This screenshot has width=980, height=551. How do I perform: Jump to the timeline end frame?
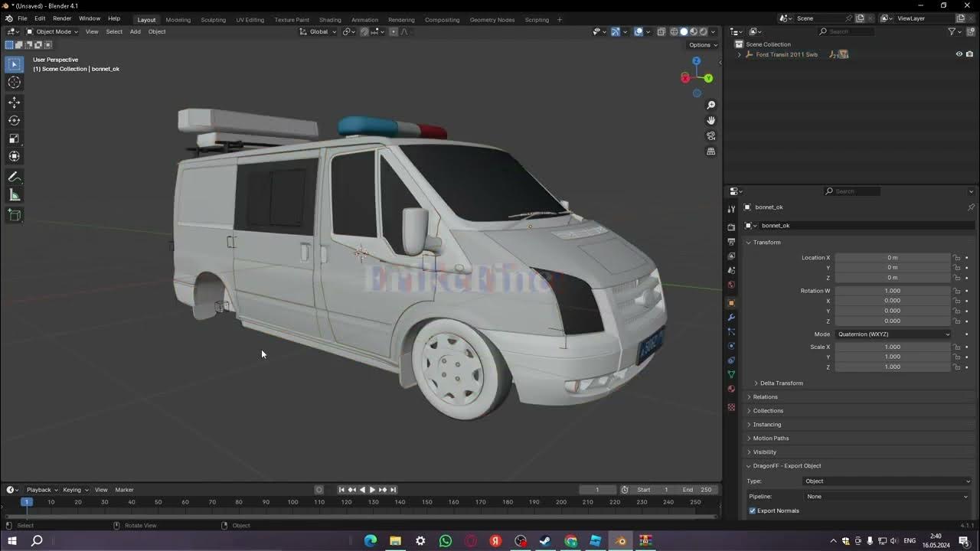pos(394,490)
